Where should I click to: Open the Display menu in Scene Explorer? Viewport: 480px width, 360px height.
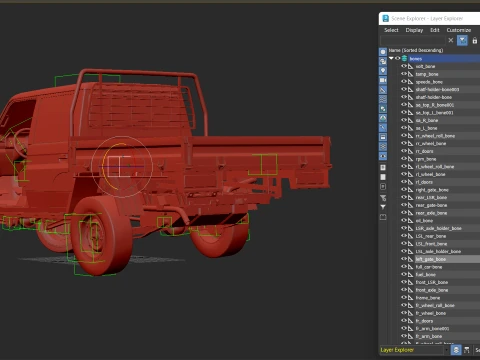(x=414, y=30)
